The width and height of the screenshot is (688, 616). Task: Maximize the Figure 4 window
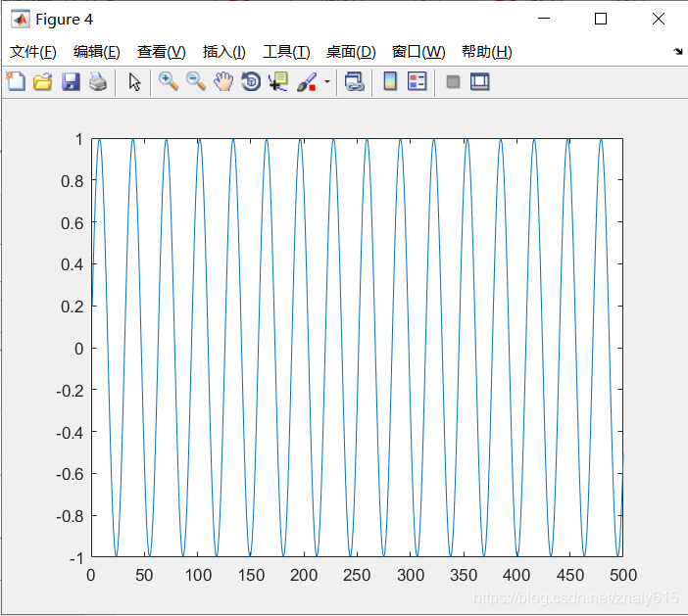point(601,19)
